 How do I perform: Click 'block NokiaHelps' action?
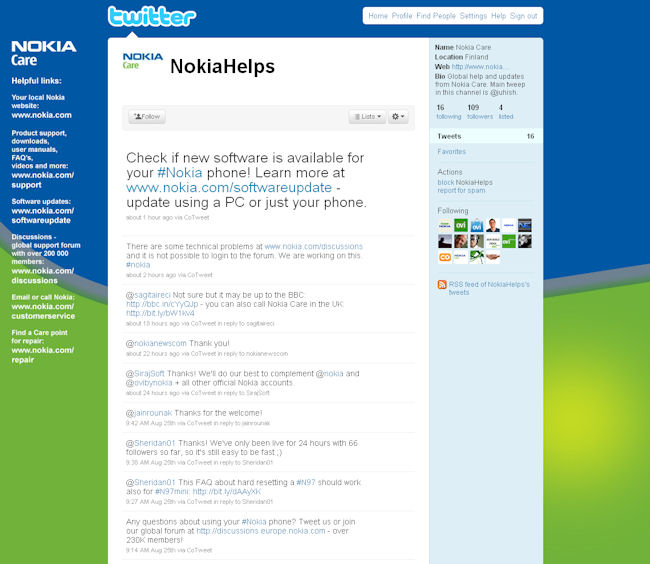coord(465,182)
